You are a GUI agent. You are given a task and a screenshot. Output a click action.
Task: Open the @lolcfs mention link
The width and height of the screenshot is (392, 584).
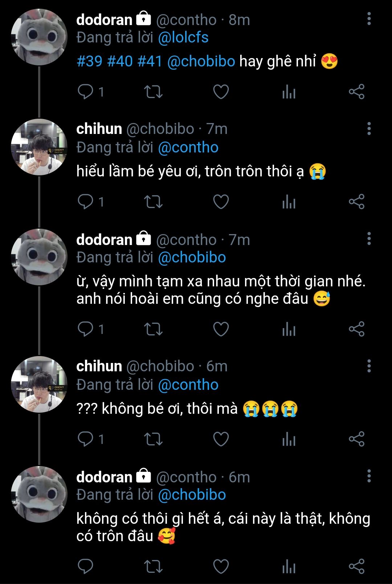pyautogui.click(x=183, y=38)
